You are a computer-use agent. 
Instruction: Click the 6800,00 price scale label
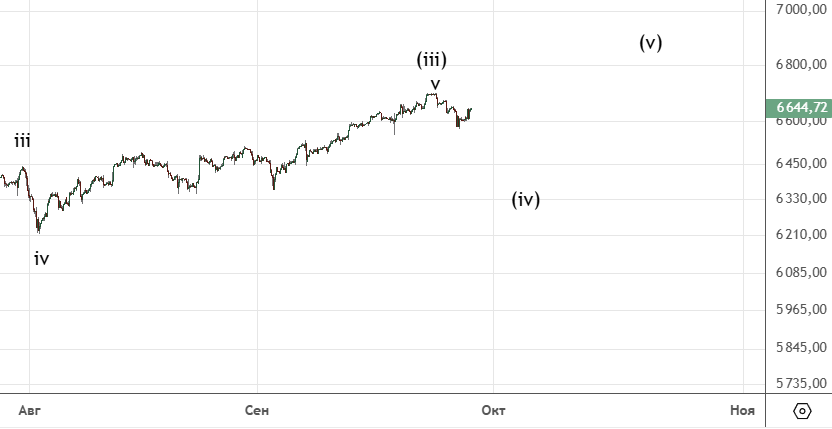pyautogui.click(x=802, y=65)
